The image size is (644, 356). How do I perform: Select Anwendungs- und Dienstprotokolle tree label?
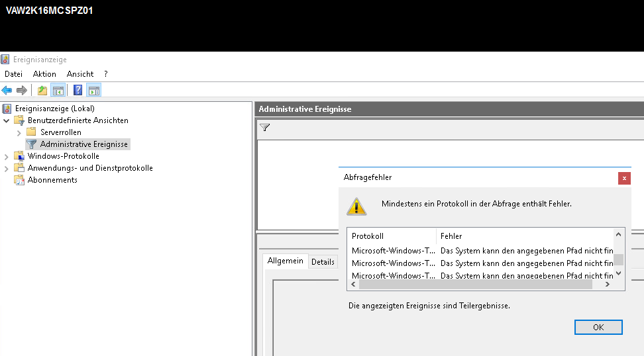tap(90, 168)
